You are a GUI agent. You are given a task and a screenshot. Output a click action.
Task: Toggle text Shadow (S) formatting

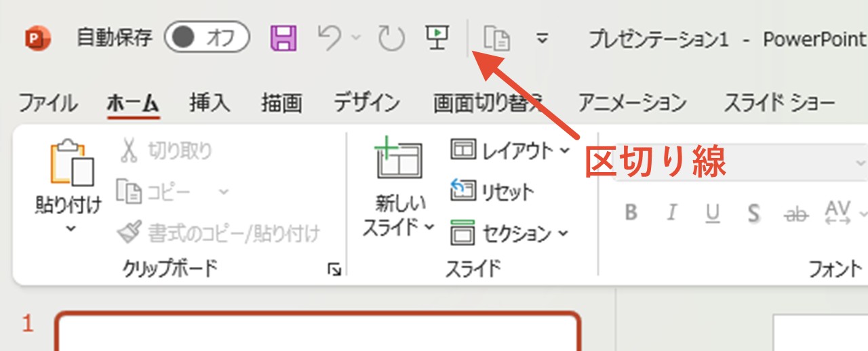tap(753, 213)
